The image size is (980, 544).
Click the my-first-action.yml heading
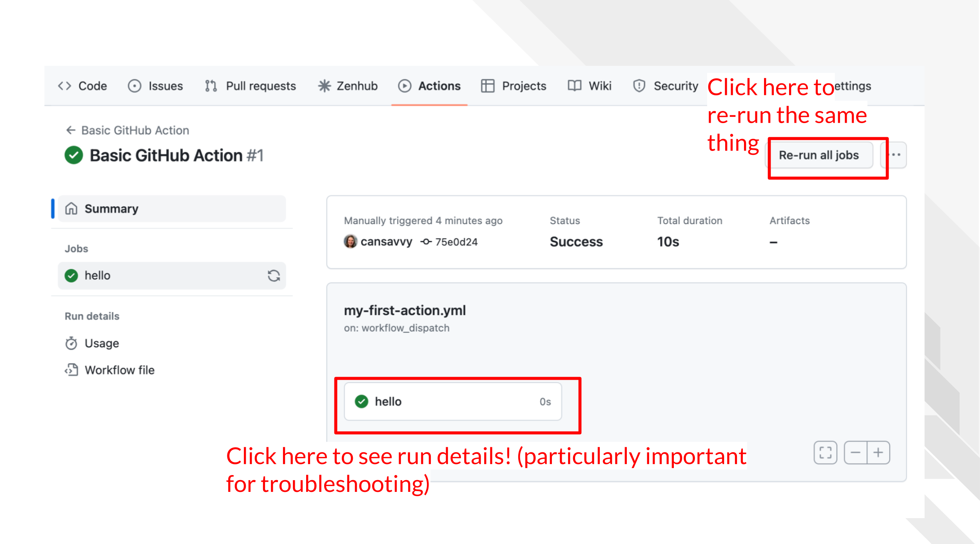pos(405,310)
